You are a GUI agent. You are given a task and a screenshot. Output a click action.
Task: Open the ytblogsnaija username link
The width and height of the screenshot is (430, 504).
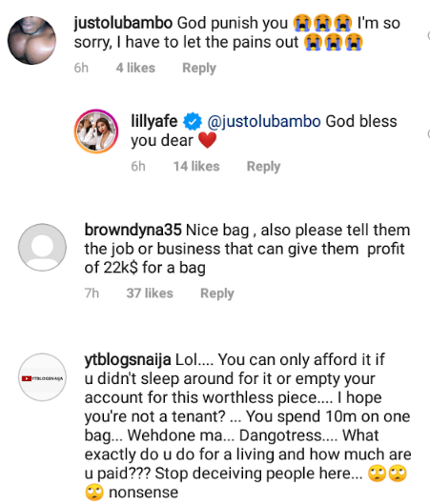tap(128, 360)
